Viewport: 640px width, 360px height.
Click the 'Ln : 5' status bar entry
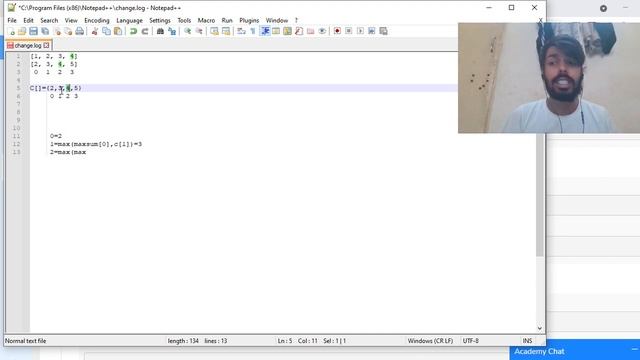pyautogui.click(x=285, y=341)
